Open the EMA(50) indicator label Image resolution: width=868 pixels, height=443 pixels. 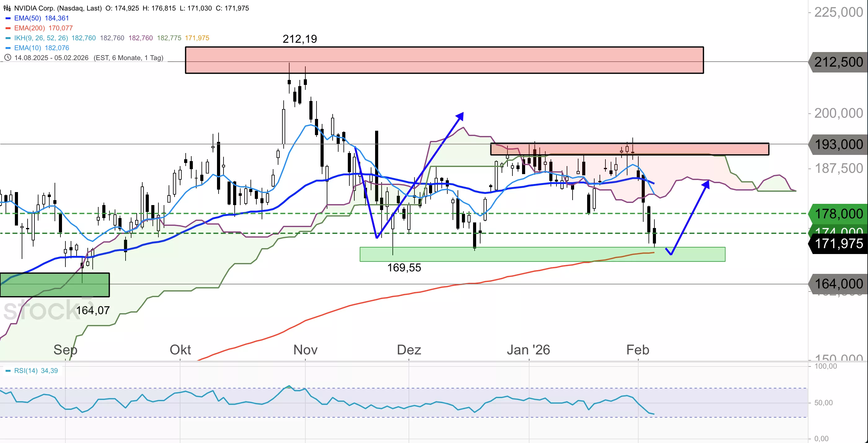point(28,18)
